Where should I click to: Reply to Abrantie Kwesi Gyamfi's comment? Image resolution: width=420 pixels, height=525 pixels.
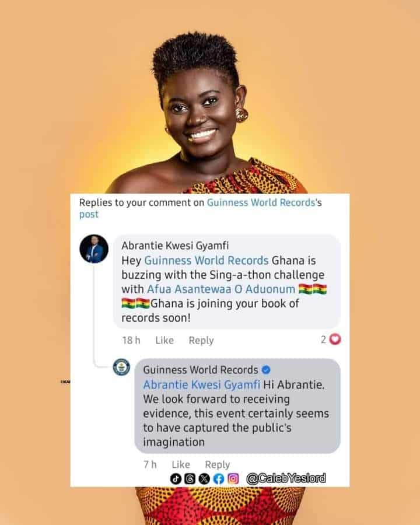click(201, 340)
